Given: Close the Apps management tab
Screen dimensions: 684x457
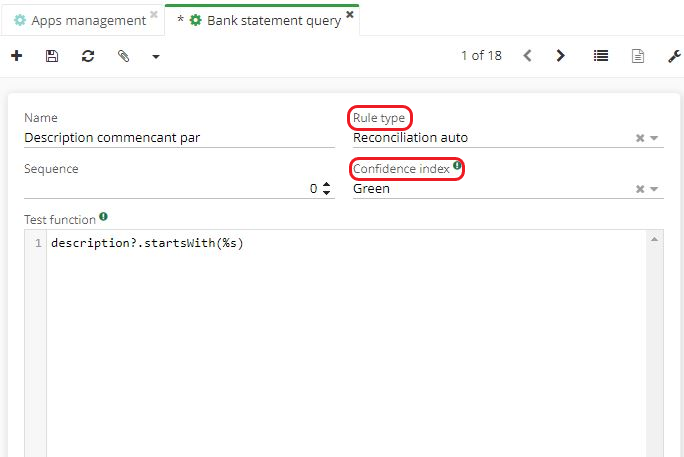Looking at the screenshot, I should pos(154,14).
